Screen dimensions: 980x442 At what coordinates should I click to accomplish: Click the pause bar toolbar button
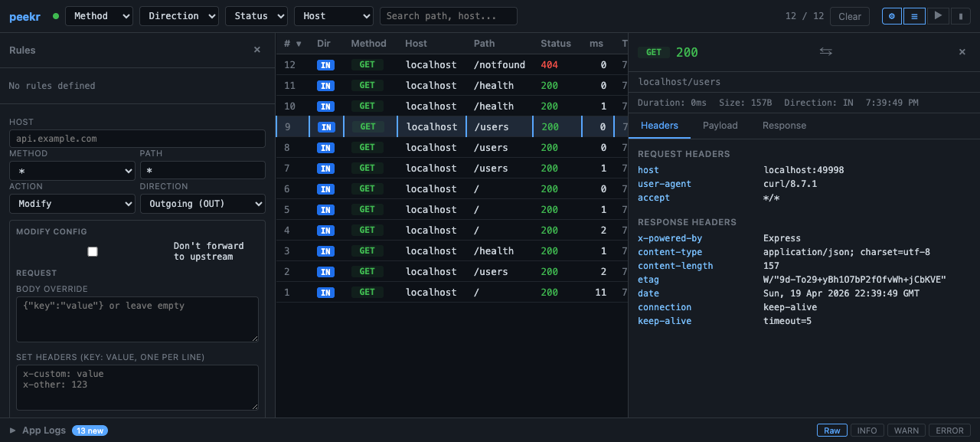pyautogui.click(x=961, y=16)
